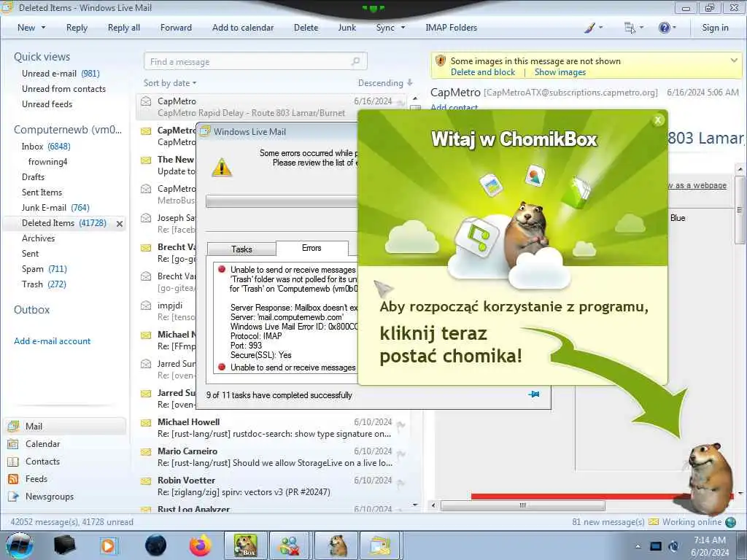747x560 pixels.
Task: Click the flag icon on Mario Carneiro message
Action: (400, 454)
